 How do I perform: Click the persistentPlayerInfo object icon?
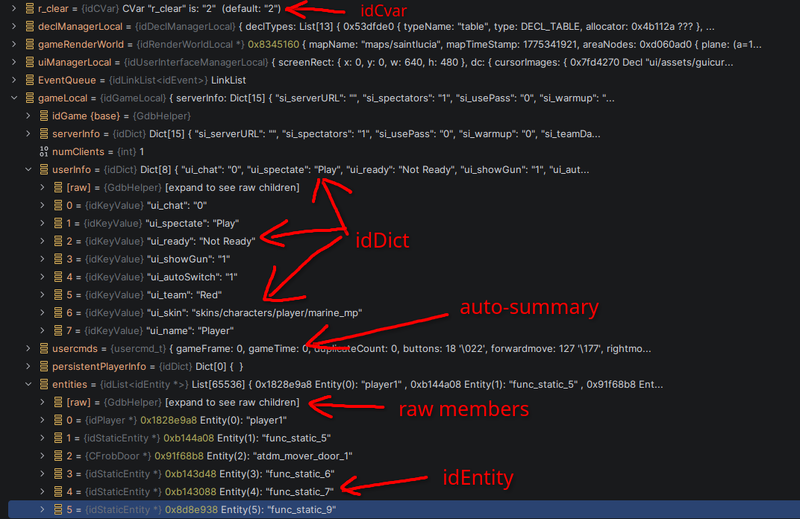(x=44, y=366)
